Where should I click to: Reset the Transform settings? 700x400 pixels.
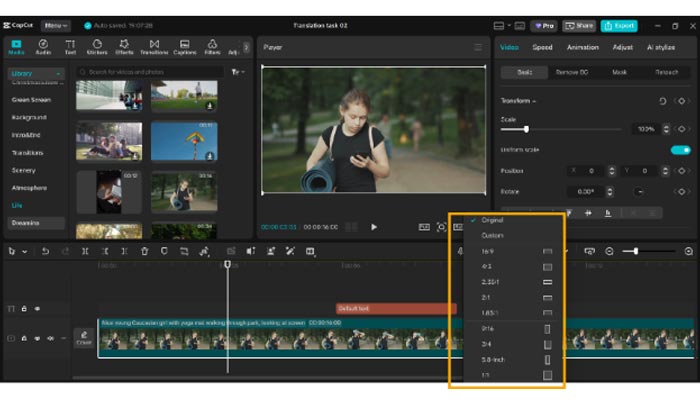pos(662,101)
